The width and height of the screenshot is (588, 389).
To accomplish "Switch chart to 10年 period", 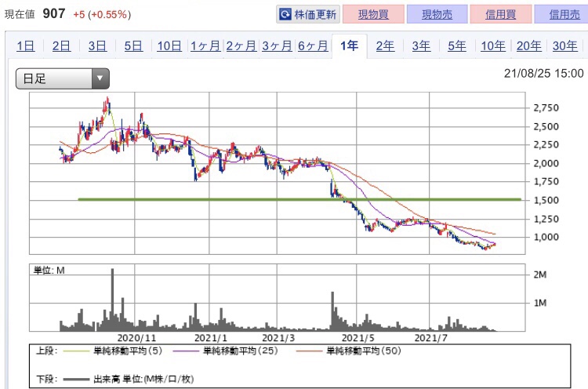I will tap(493, 46).
